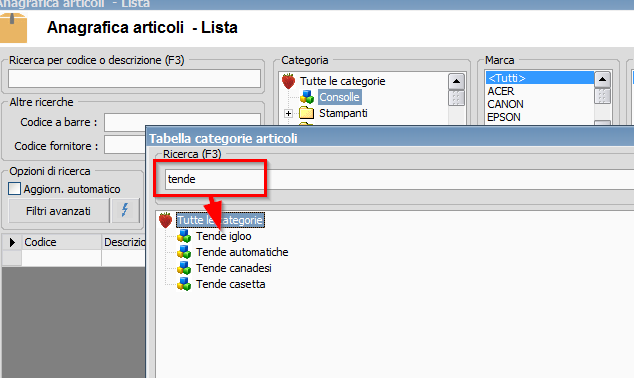Click the Categoria list scroll up arrow
This screenshot has height=378, width=634.
(456, 81)
